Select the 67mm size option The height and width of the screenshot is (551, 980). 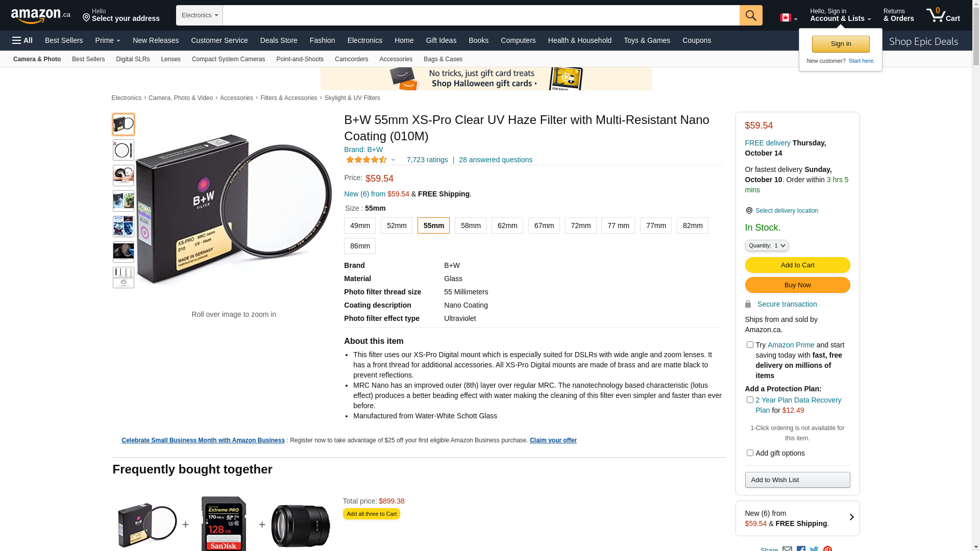(x=544, y=226)
